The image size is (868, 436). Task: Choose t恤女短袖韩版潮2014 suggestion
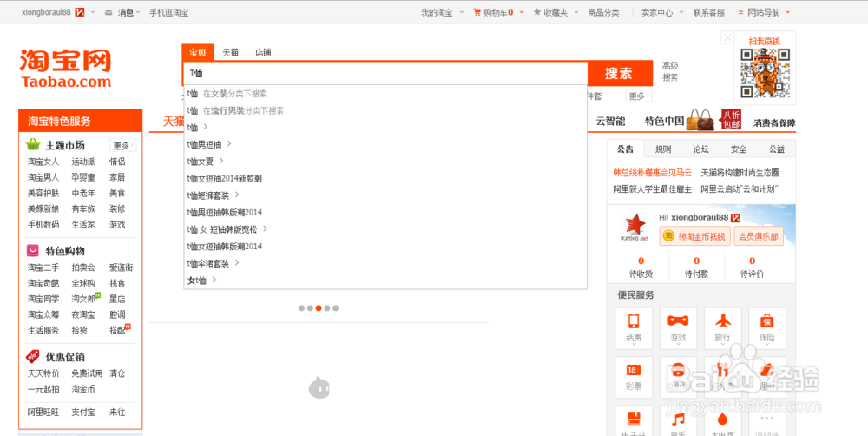(385, 246)
